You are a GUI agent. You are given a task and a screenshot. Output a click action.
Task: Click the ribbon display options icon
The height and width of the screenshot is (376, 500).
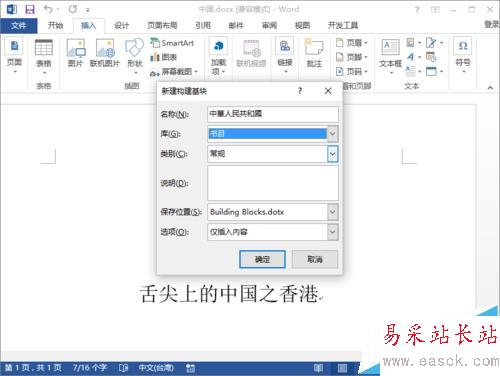pyautogui.click(x=435, y=10)
